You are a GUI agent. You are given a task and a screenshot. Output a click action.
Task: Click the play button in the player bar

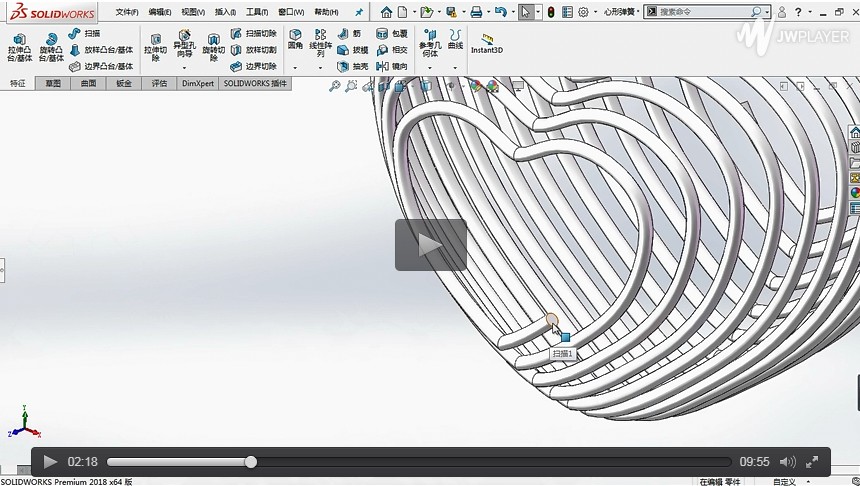point(50,462)
